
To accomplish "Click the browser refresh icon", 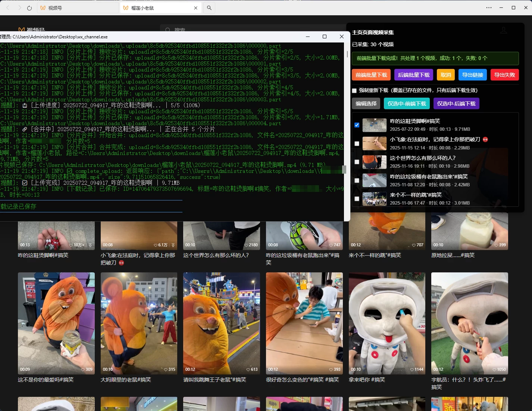I will tap(29, 8).
